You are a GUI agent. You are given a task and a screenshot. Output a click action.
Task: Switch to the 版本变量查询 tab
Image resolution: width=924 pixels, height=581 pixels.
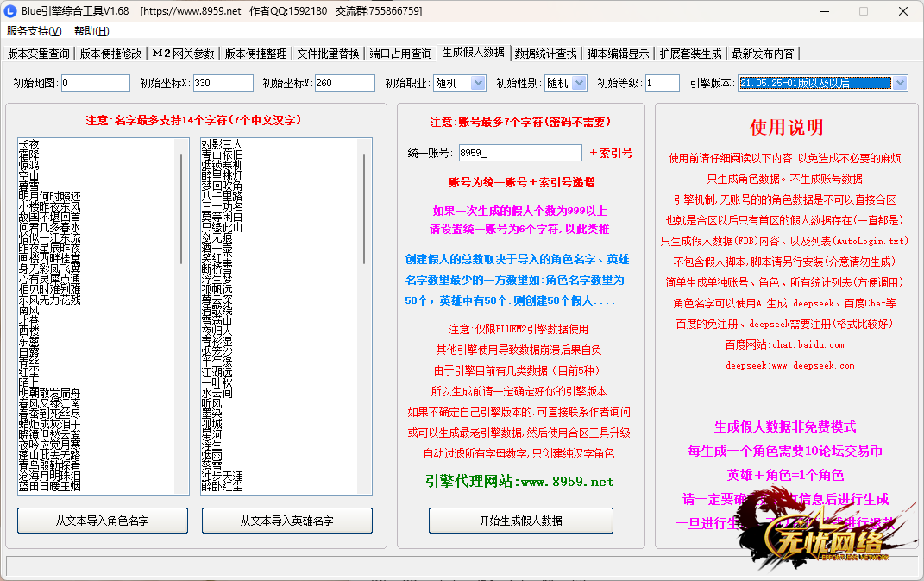click(x=39, y=54)
